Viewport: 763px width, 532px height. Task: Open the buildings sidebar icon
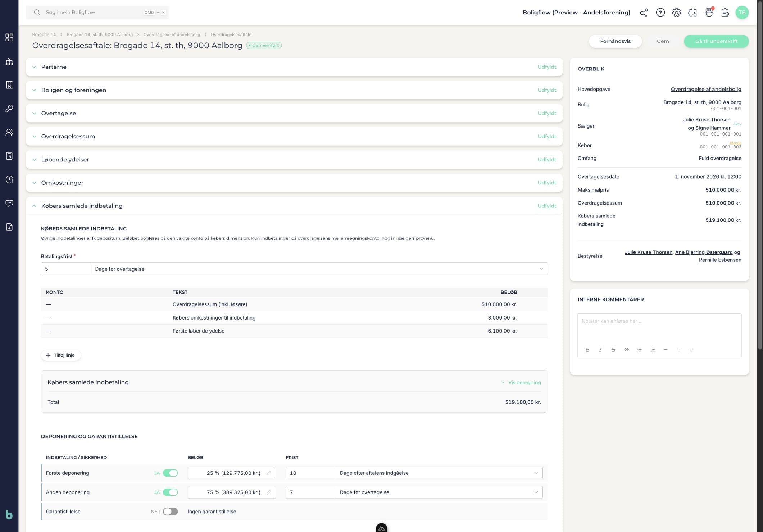point(9,85)
